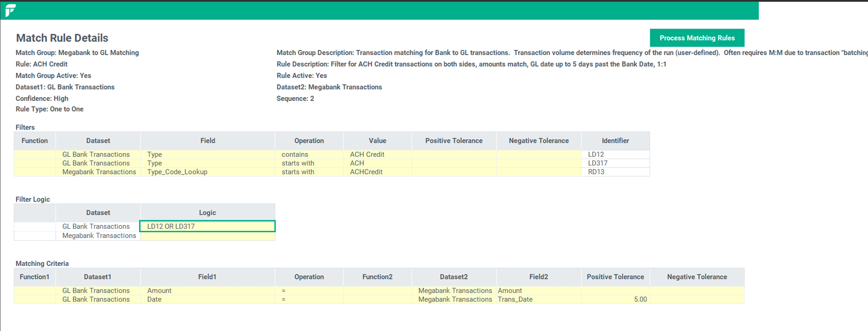Click the Match Group: Megabank to GL Matching label

click(x=77, y=52)
